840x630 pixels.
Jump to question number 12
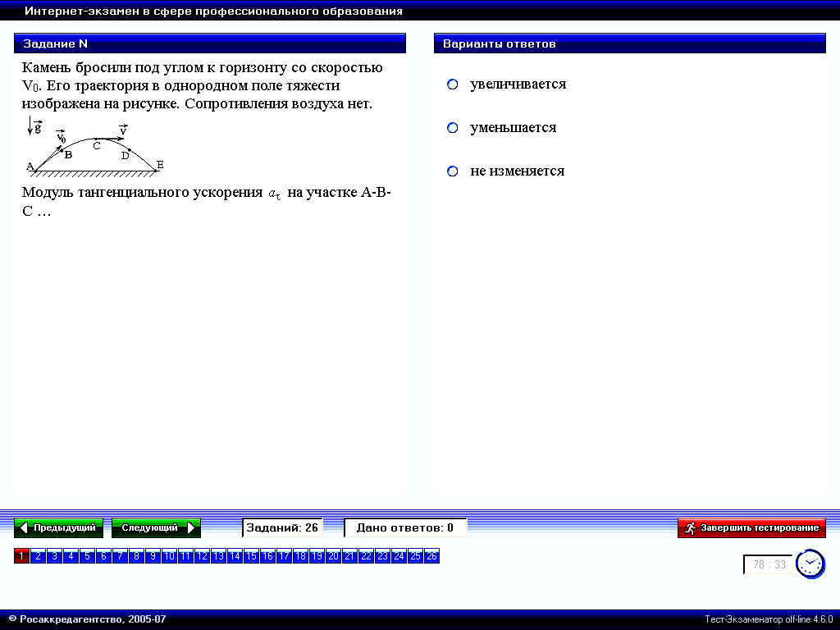(x=202, y=556)
